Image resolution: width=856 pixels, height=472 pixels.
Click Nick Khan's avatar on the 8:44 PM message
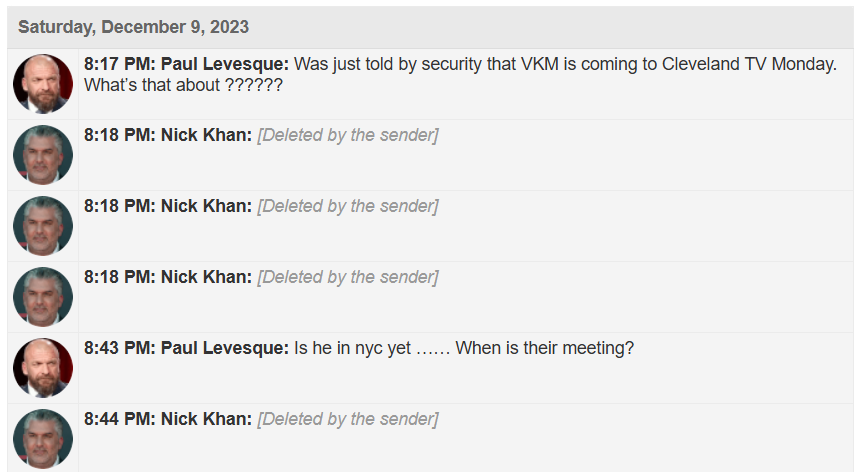(x=43, y=439)
